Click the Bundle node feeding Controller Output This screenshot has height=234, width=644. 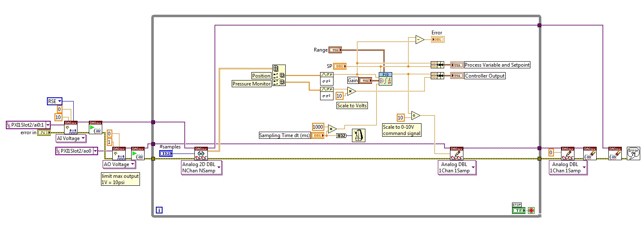tap(437, 75)
